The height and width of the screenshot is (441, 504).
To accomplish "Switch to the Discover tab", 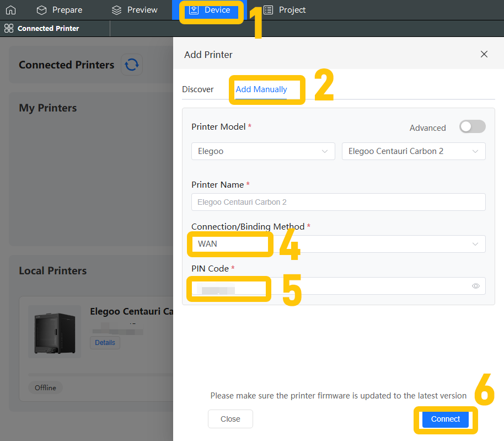I will pos(197,89).
